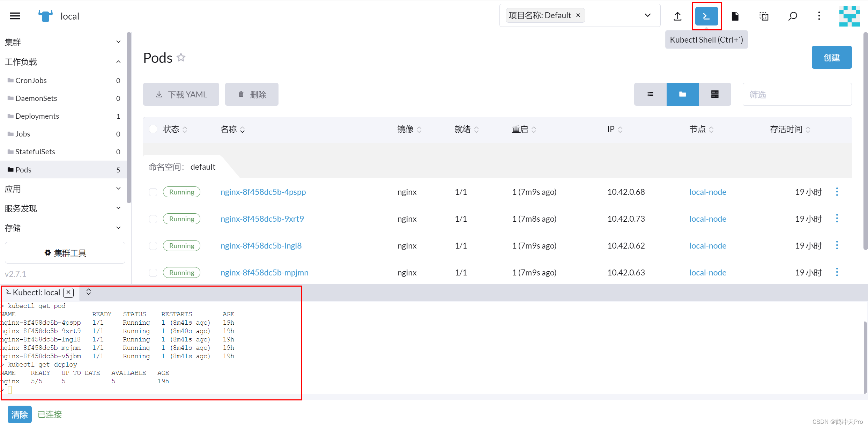Open StatefulSets in the sidebar
This screenshot has width=868, height=428.
(63, 152)
